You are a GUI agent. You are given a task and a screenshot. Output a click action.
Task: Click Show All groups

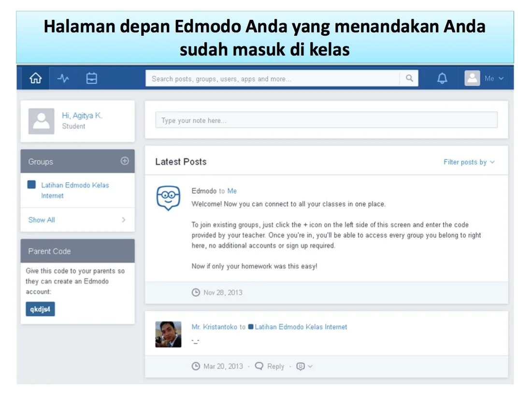tap(42, 220)
